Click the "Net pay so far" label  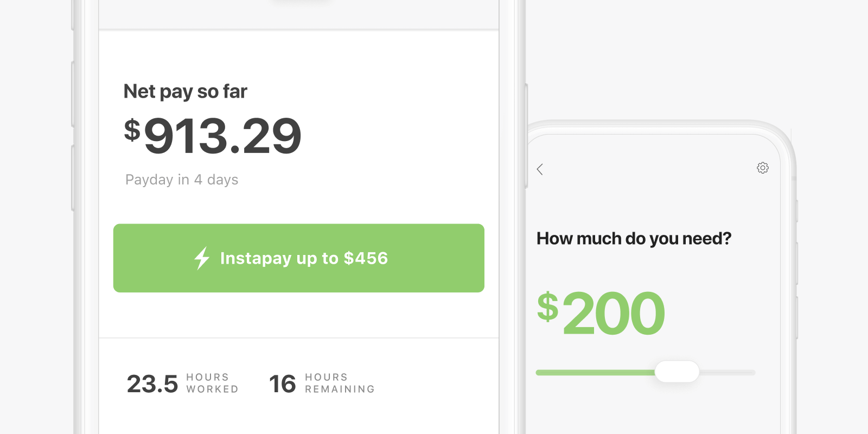tap(186, 91)
